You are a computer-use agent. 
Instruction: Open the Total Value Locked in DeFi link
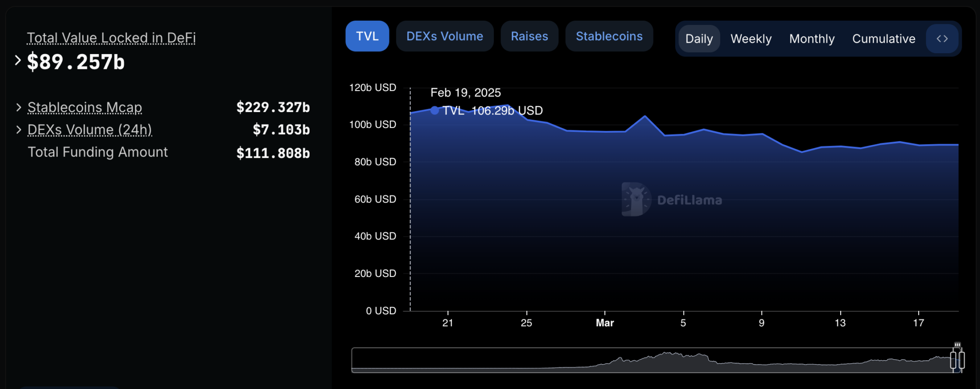point(111,38)
